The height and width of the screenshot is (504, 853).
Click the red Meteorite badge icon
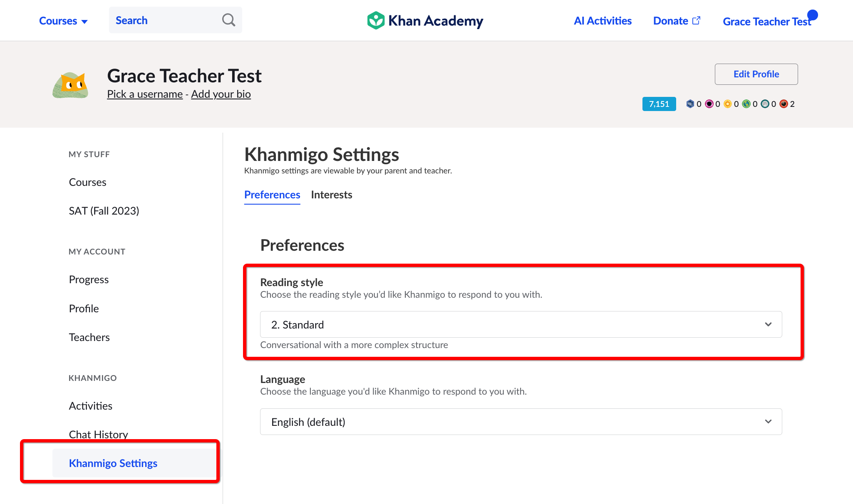(x=784, y=104)
